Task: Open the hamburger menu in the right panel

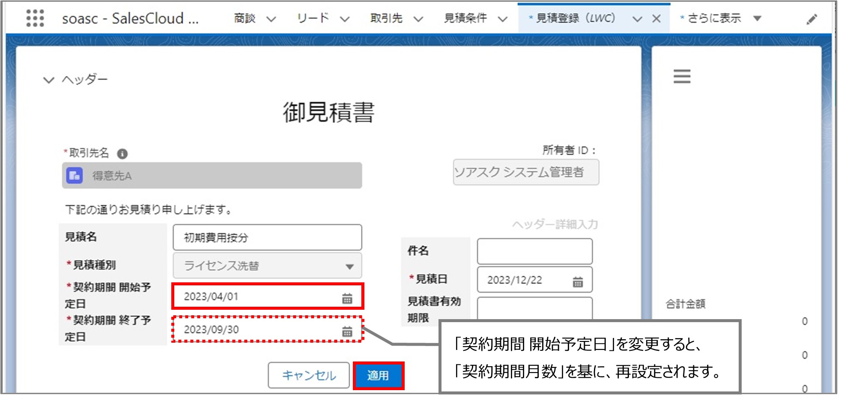Action: pyautogui.click(x=682, y=76)
